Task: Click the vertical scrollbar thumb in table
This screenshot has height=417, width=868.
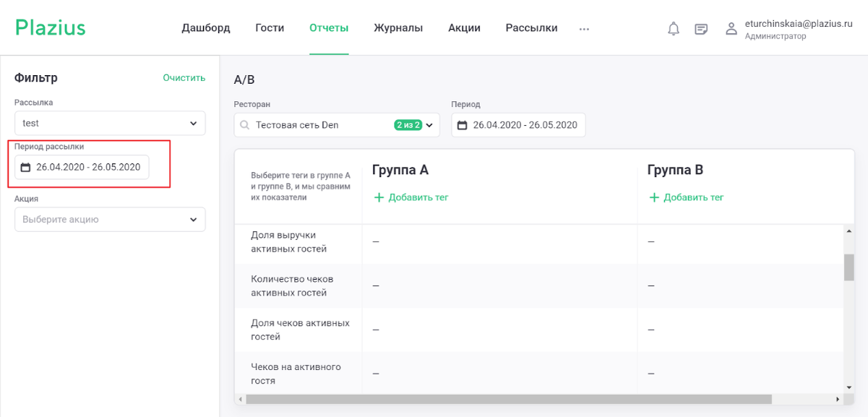Action: pos(849,267)
